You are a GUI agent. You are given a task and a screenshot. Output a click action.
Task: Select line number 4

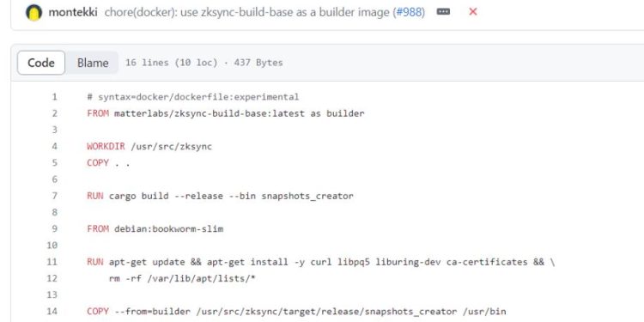(54, 147)
